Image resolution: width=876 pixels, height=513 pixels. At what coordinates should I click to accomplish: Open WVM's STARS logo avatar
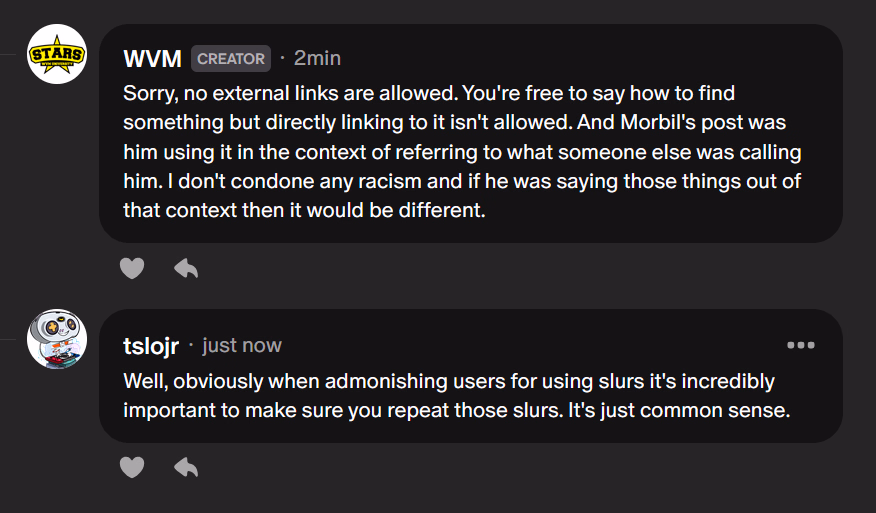pos(57,54)
